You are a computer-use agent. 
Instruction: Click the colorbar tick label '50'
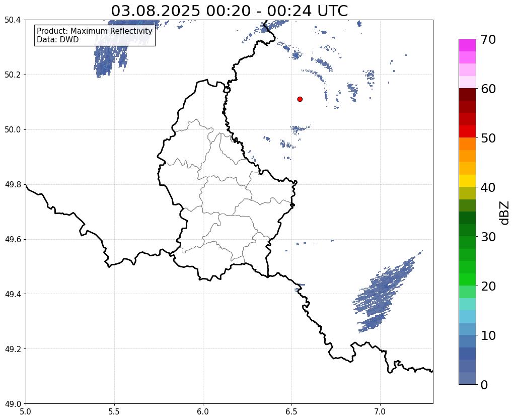pos(488,138)
